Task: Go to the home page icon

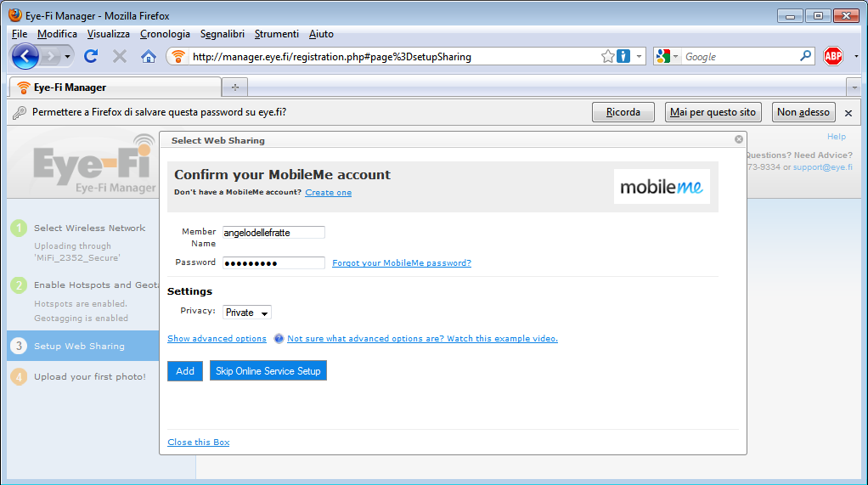Action: [149, 56]
